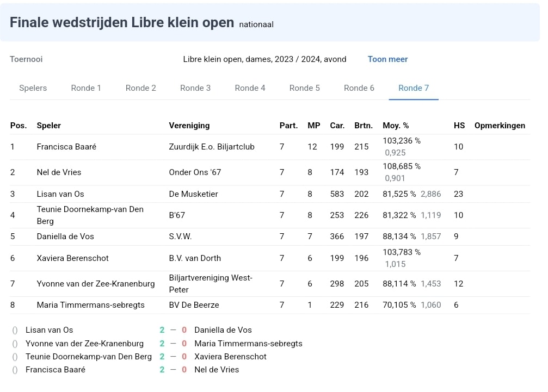Switch to Ronde 4 tab
Viewport: 548px width, 392px height.
point(250,88)
